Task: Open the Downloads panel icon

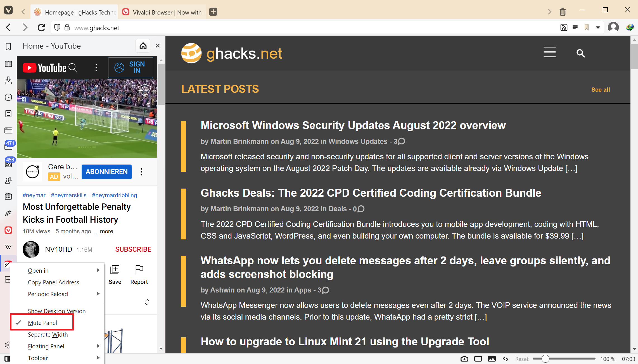Action: pos(8,80)
